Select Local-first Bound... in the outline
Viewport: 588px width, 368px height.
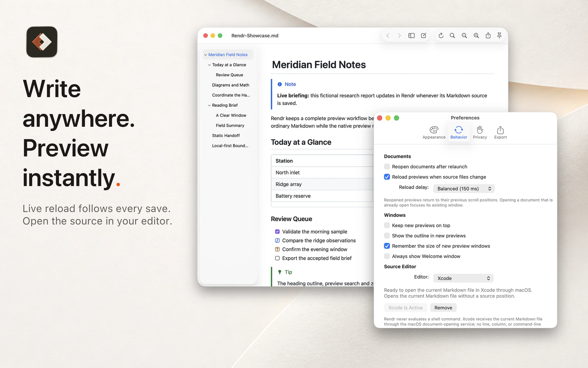230,146
